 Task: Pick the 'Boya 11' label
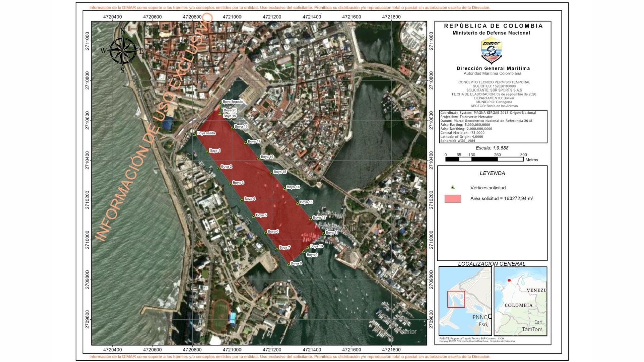point(332,233)
